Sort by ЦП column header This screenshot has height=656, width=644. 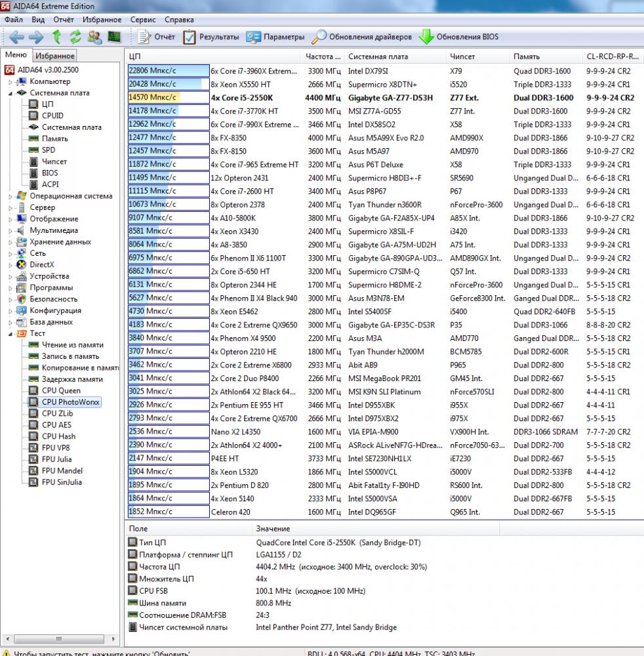click(x=212, y=56)
